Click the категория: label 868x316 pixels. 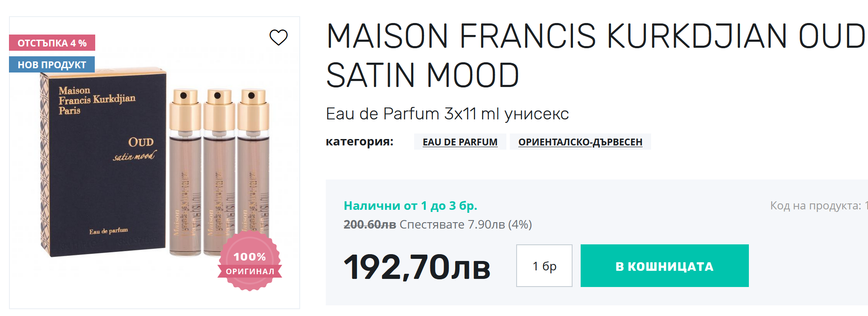(x=359, y=142)
